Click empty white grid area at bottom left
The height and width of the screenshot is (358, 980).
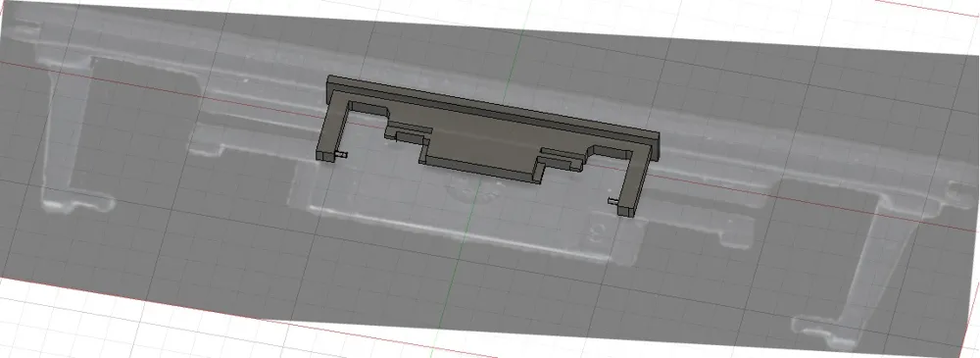point(94,326)
